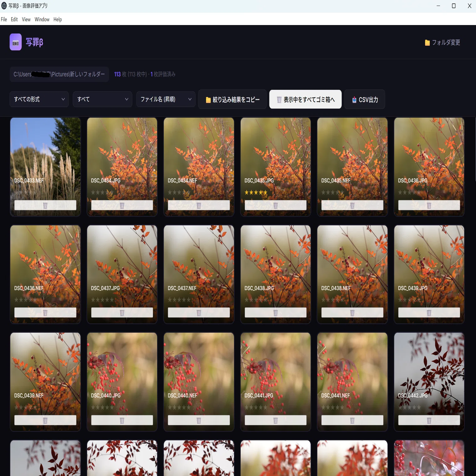Click the folder path C:\Users...新しいフォルダー

[59, 74]
